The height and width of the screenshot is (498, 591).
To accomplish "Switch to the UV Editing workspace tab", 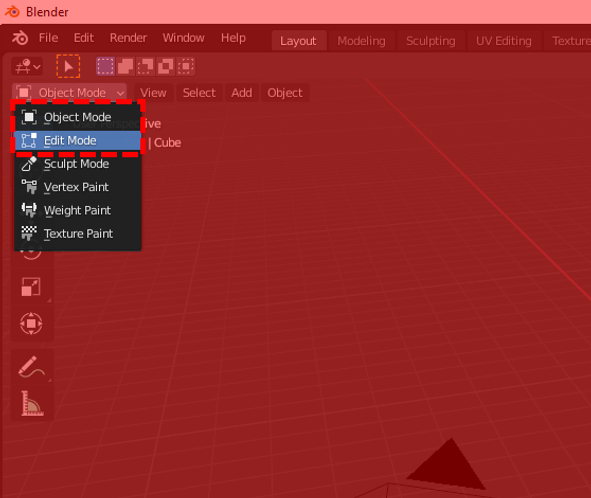I will [x=504, y=41].
